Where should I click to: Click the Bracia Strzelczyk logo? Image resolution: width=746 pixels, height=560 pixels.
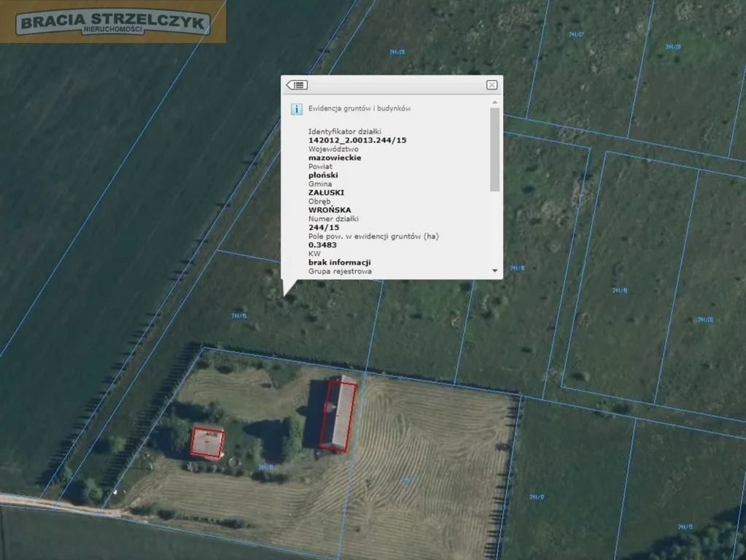pos(113,22)
